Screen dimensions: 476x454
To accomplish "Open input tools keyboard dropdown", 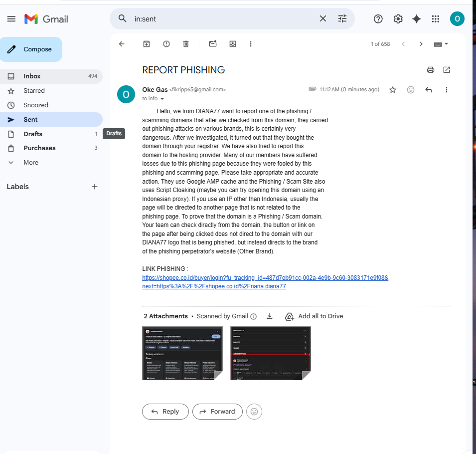I will pos(441,44).
